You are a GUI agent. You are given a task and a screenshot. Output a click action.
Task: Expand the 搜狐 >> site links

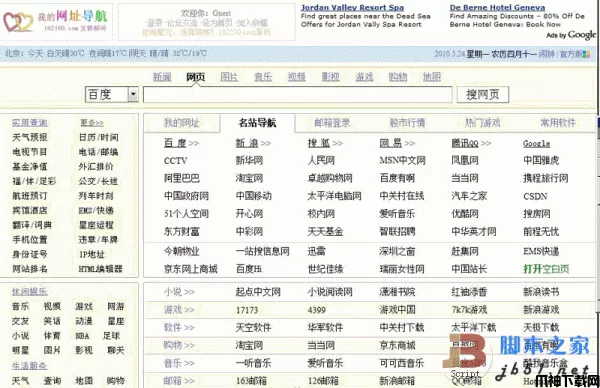[x=325, y=143]
